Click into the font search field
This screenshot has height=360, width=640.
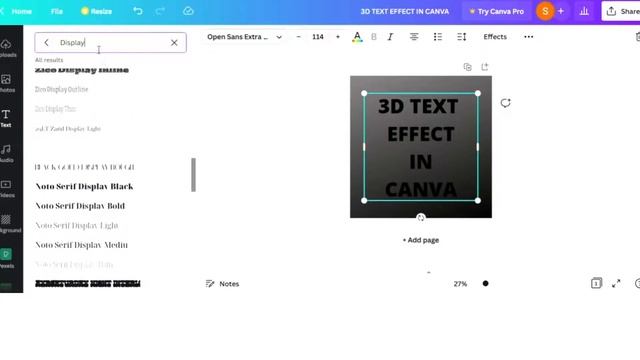pos(110,42)
